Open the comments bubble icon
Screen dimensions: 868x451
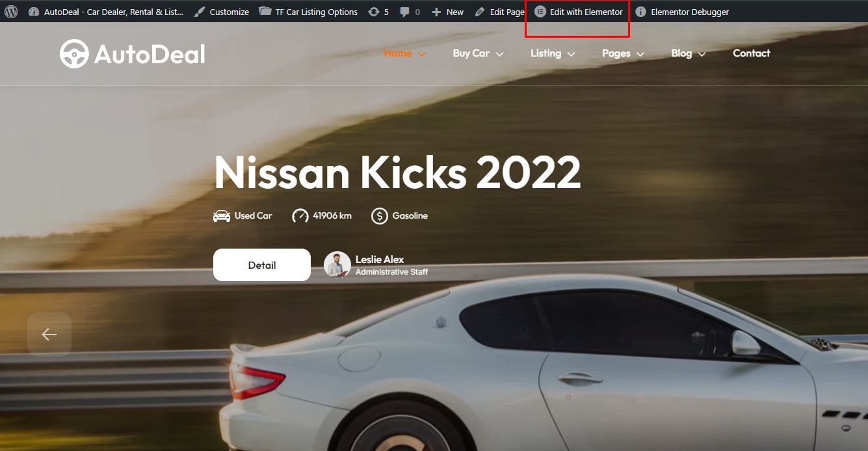(x=405, y=12)
